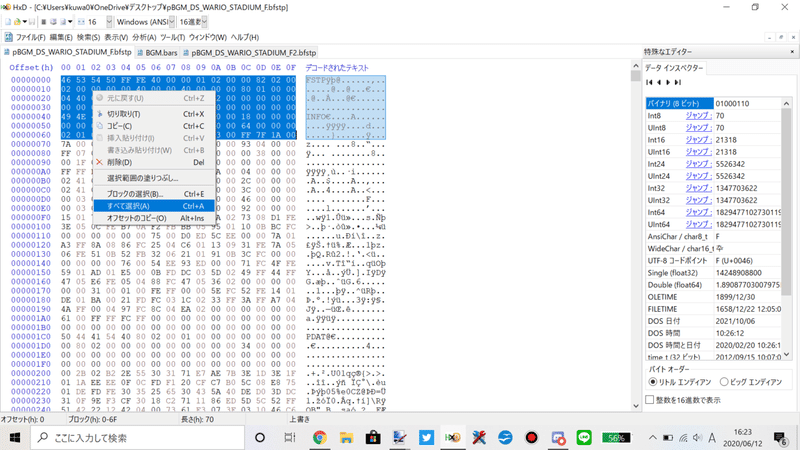This screenshot has width=800, height=450.
Task: Open Google Chrome from the taskbar
Action: point(320,438)
